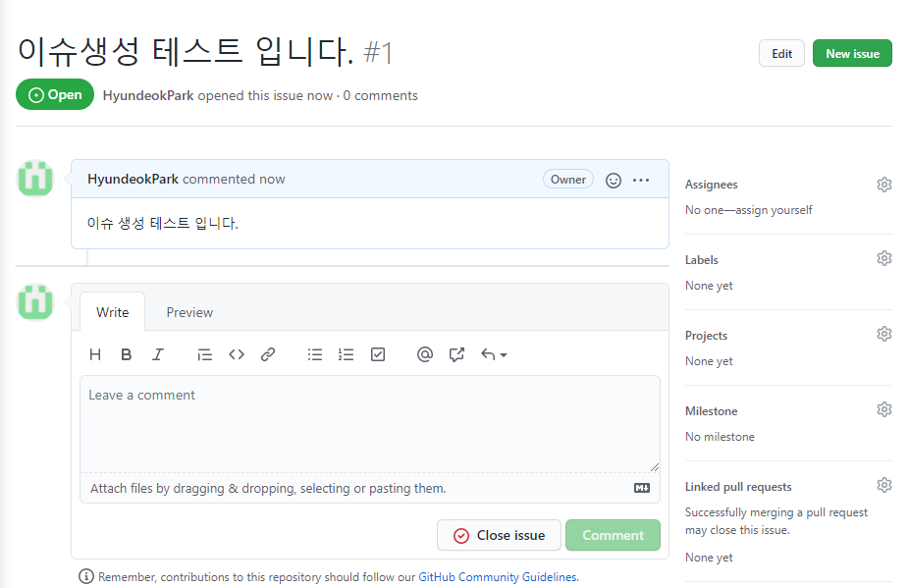Click the Projects sidebar heading

pos(706,336)
